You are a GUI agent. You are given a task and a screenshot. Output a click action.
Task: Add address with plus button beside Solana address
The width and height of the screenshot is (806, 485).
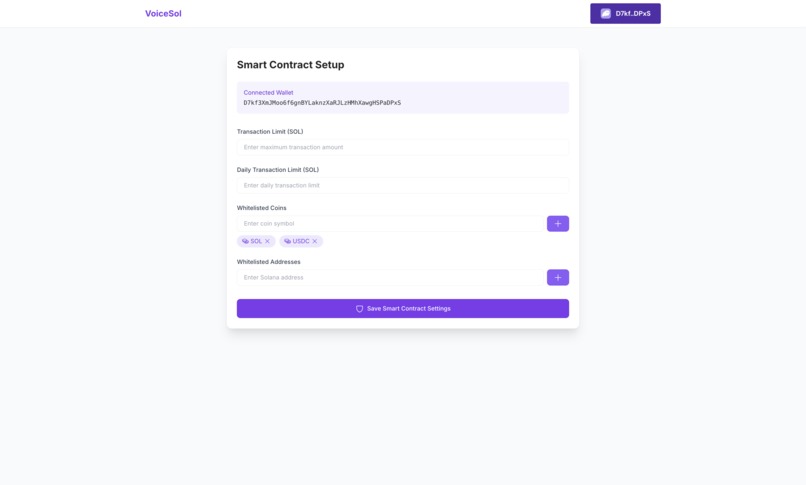tap(558, 277)
